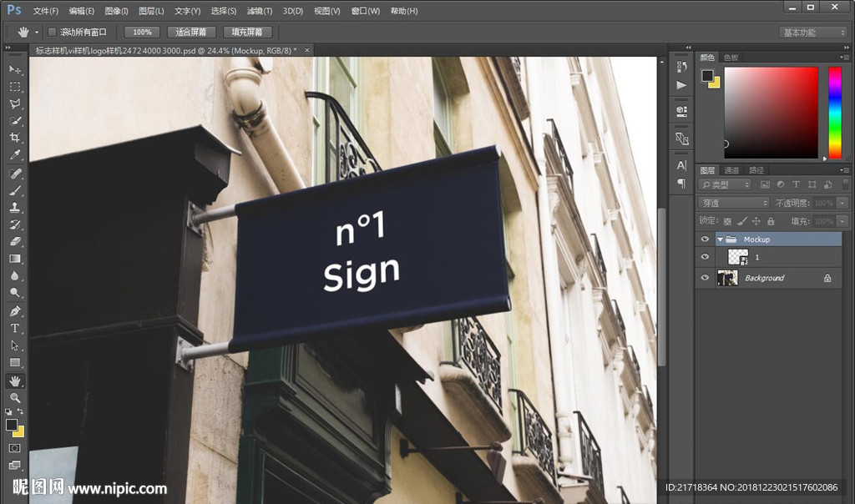
Task: Click the Fill Screen button
Action: [247, 33]
